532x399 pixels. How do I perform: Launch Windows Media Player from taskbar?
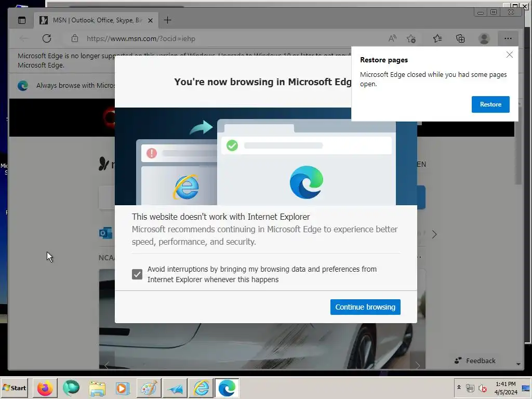pyautogui.click(x=123, y=388)
